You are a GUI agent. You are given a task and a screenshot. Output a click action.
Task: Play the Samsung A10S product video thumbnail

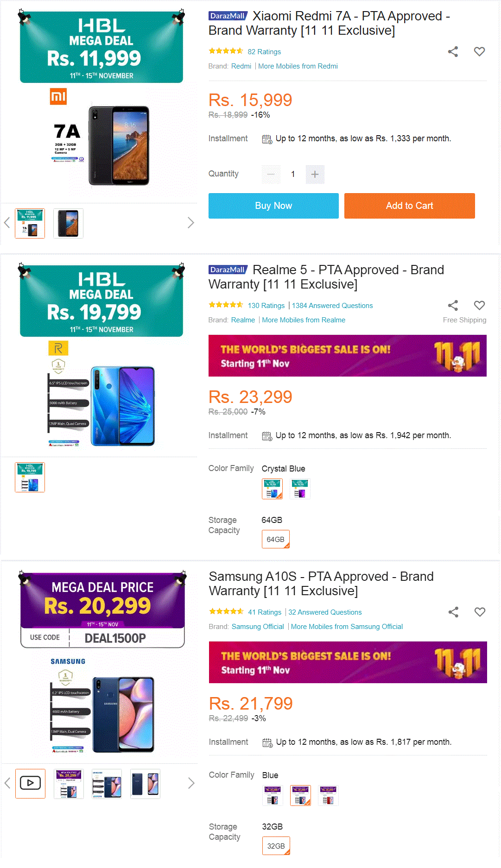pyautogui.click(x=30, y=783)
